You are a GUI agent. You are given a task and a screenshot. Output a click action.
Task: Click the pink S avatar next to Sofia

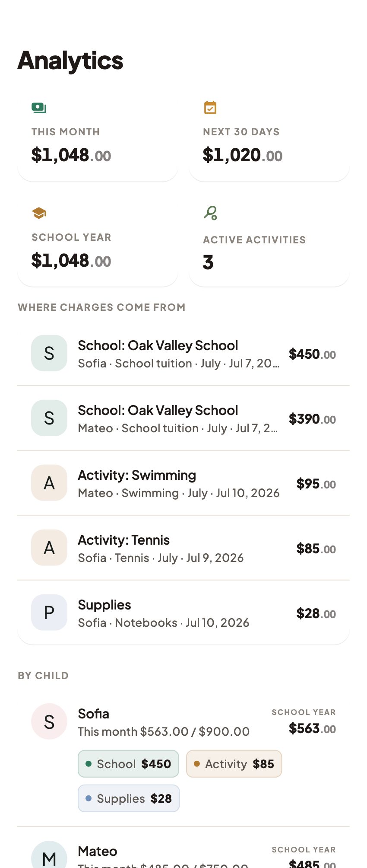49,721
